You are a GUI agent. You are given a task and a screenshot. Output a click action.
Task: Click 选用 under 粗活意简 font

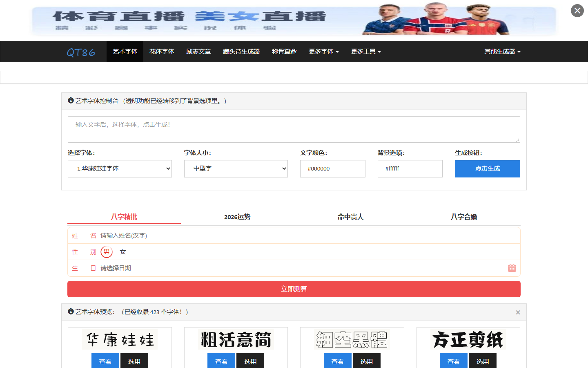[250, 361]
